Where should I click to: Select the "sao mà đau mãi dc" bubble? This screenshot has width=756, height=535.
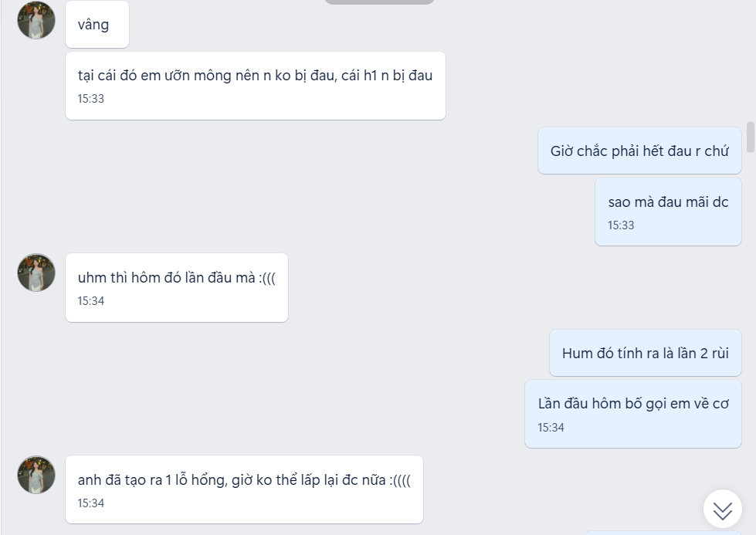point(668,212)
